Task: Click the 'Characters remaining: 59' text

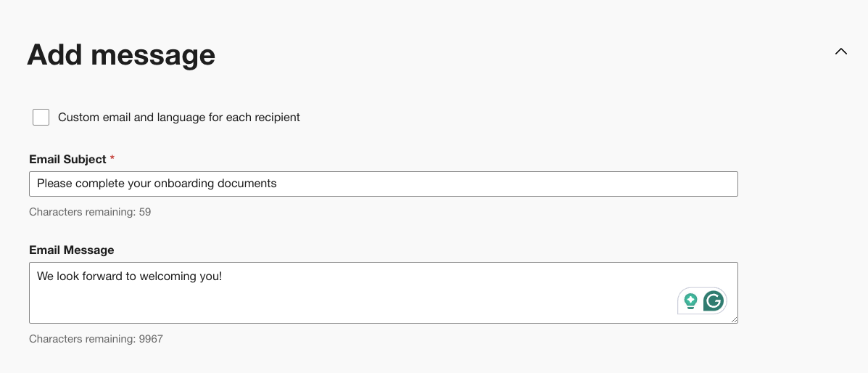Action: tap(90, 212)
